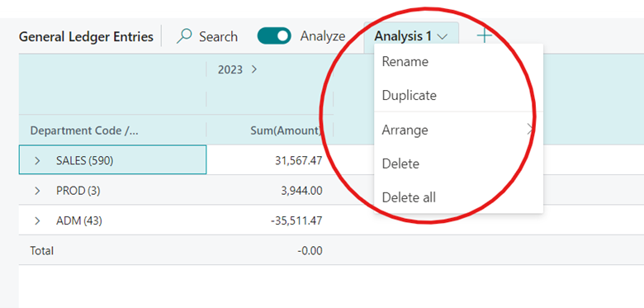This screenshot has width=644, height=308.
Task: Add a new analysis tab with plus icon
Action: tap(484, 36)
